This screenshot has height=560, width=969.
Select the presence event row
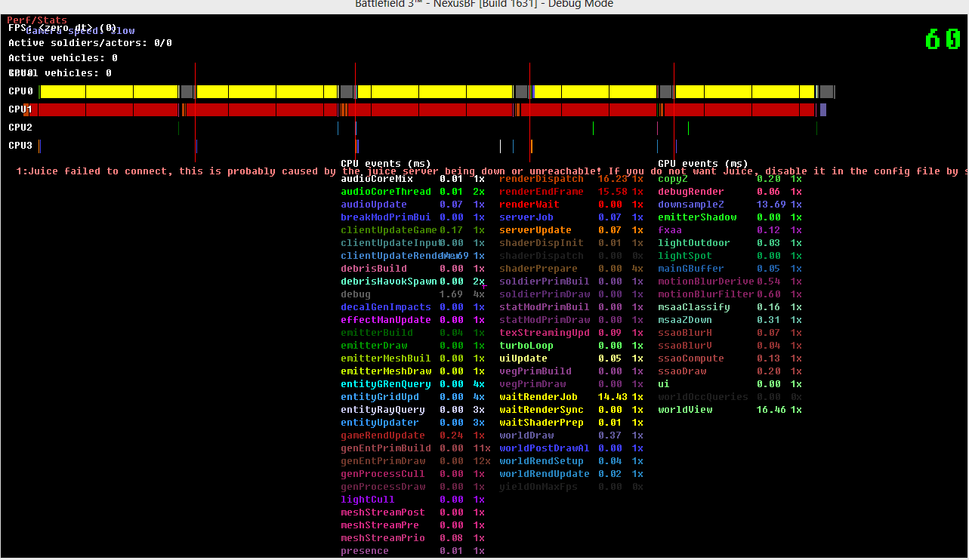pyautogui.click(x=412, y=551)
